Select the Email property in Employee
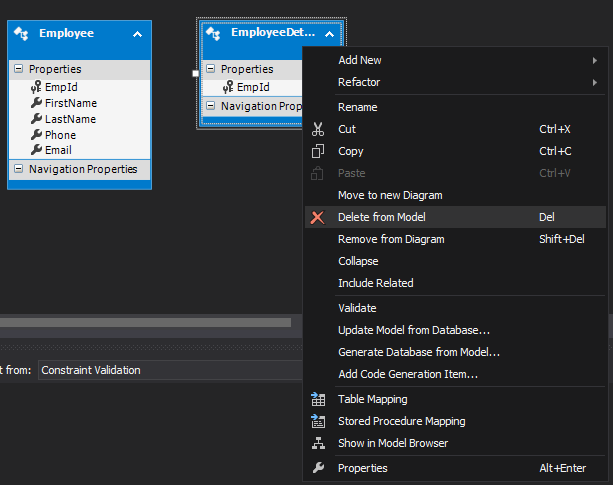This screenshot has width=613, height=485. coord(59,150)
